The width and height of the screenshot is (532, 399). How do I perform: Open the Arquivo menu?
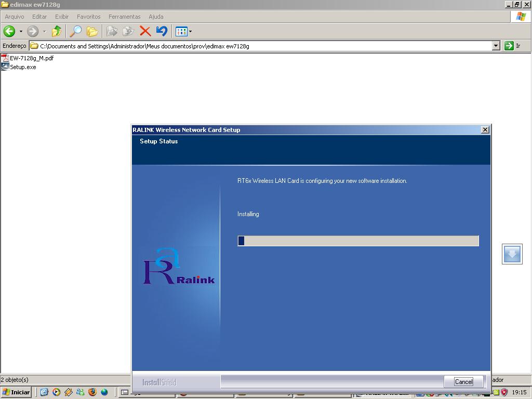pos(14,17)
